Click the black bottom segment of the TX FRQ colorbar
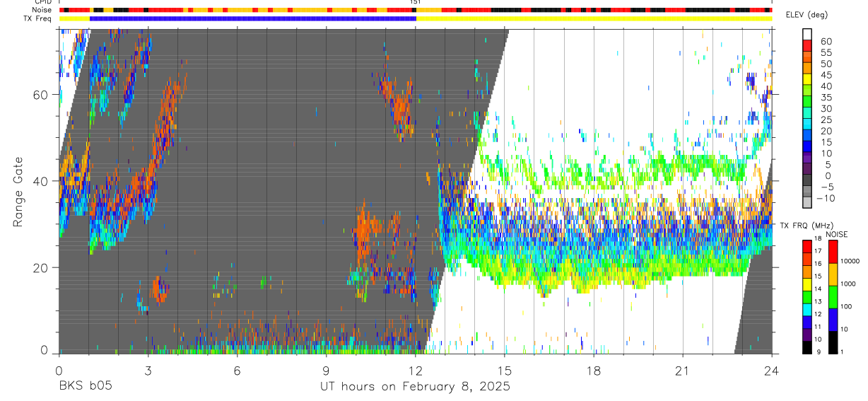868x401 pixels. [807, 347]
